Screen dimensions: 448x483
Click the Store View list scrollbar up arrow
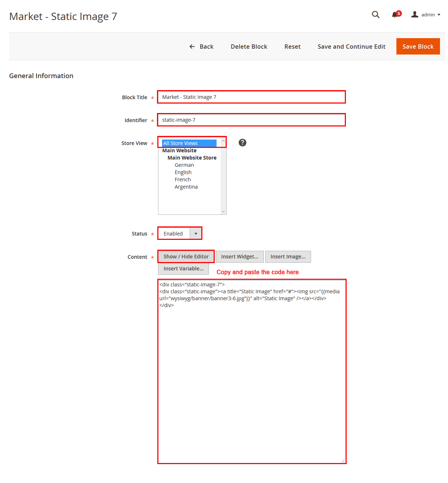(223, 141)
